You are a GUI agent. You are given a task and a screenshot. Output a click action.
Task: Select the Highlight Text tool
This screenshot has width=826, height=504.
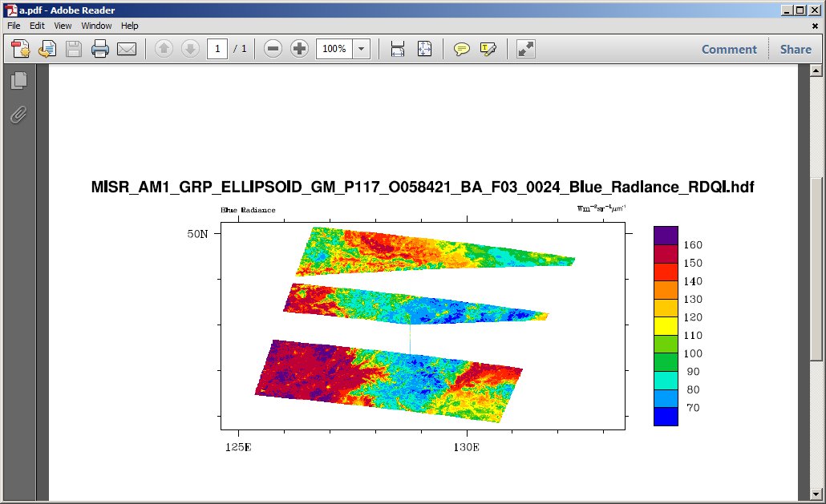point(488,49)
